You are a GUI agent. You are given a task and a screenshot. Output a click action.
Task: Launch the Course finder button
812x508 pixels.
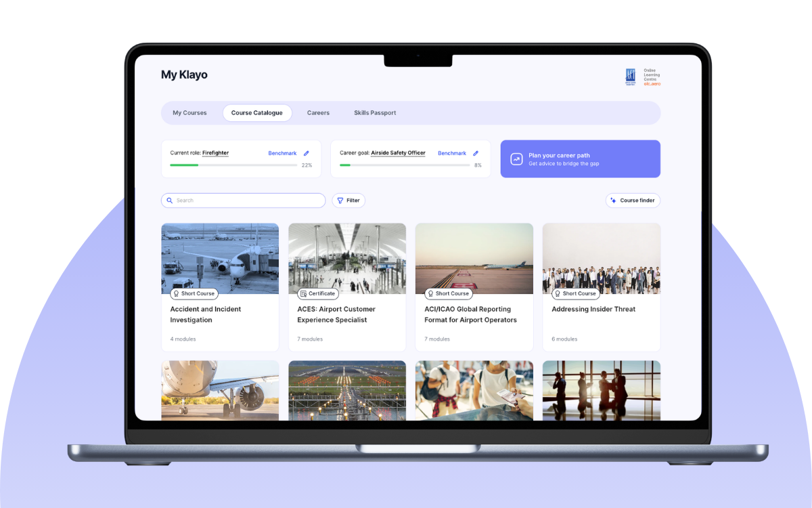pyautogui.click(x=633, y=200)
